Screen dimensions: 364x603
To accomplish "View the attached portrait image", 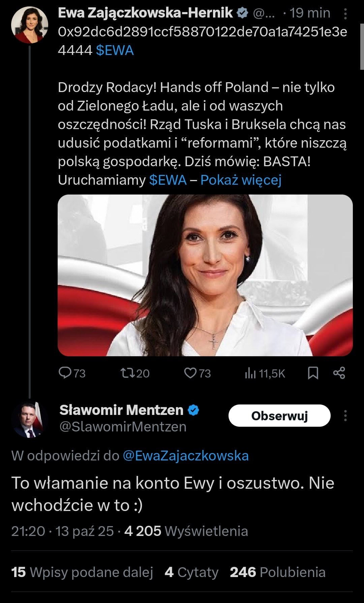I will [205, 275].
